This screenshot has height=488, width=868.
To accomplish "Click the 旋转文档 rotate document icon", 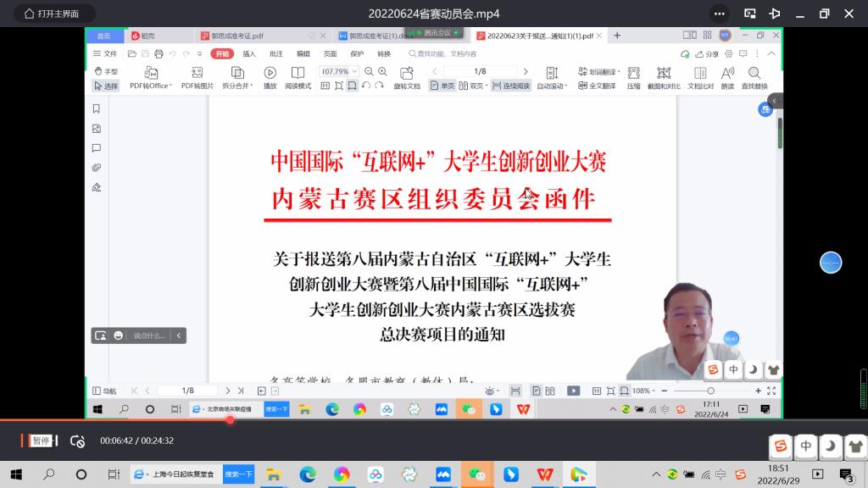I will pyautogui.click(x=407, y=73).
